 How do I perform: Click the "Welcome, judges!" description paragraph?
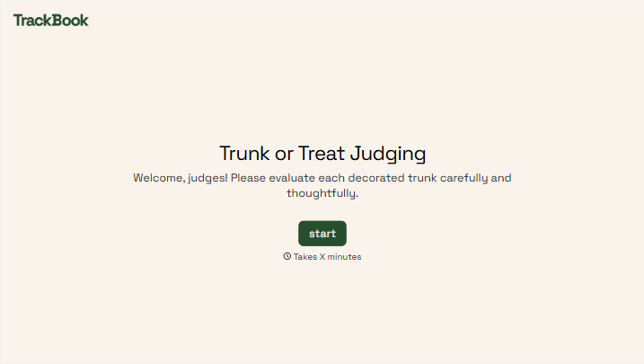coord(322,185)
